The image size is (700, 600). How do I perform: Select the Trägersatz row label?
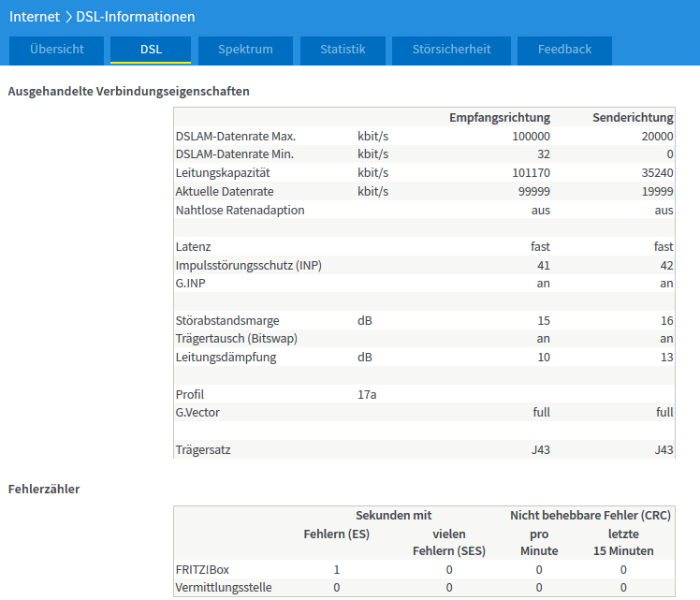point(203,449)
